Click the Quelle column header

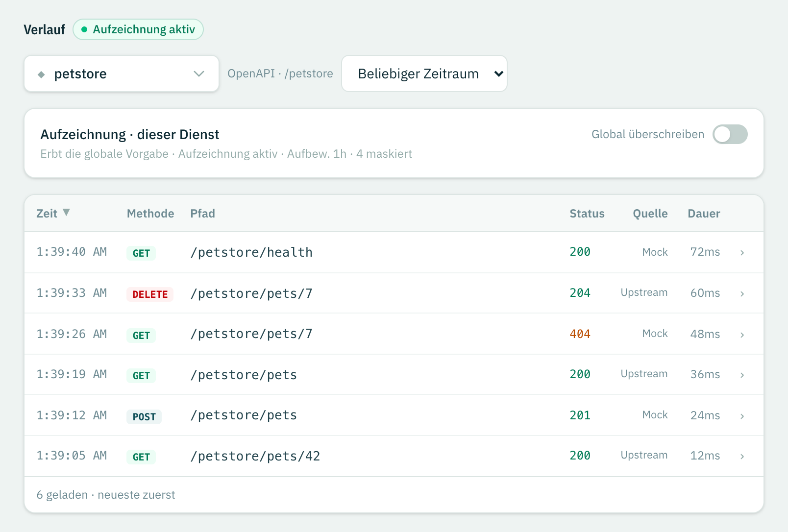(x=650, y=214)
